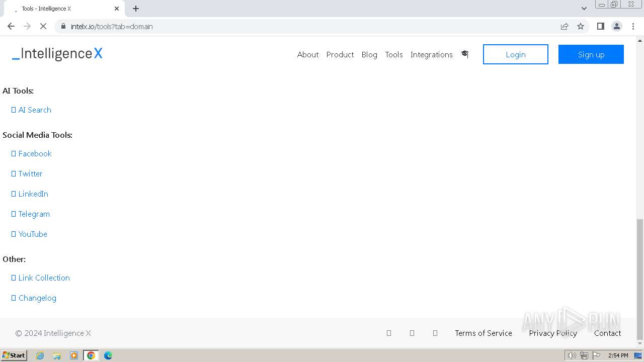644x362 pixels.
Task: Open the Telegram tool link
Action: point(30,214)
